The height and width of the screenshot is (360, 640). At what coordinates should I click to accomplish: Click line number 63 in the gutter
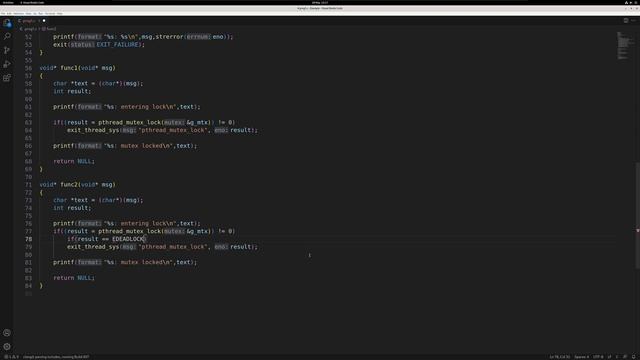pos(28,122)
